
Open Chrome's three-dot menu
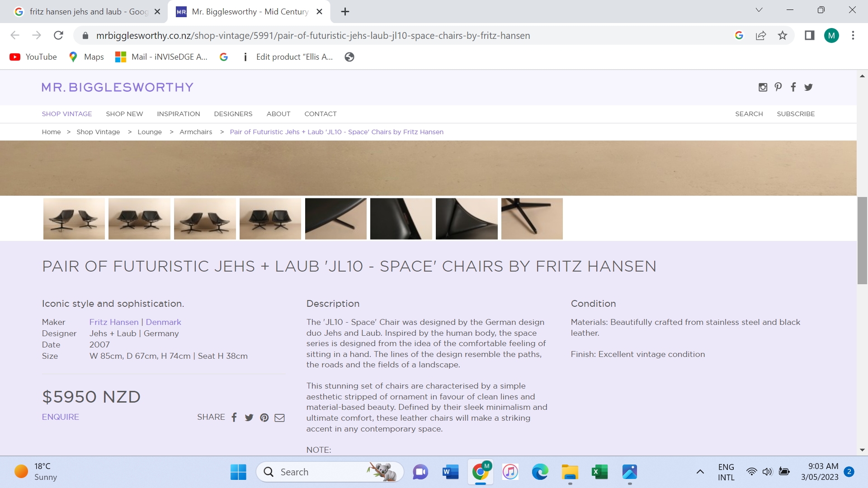[853, 35]
